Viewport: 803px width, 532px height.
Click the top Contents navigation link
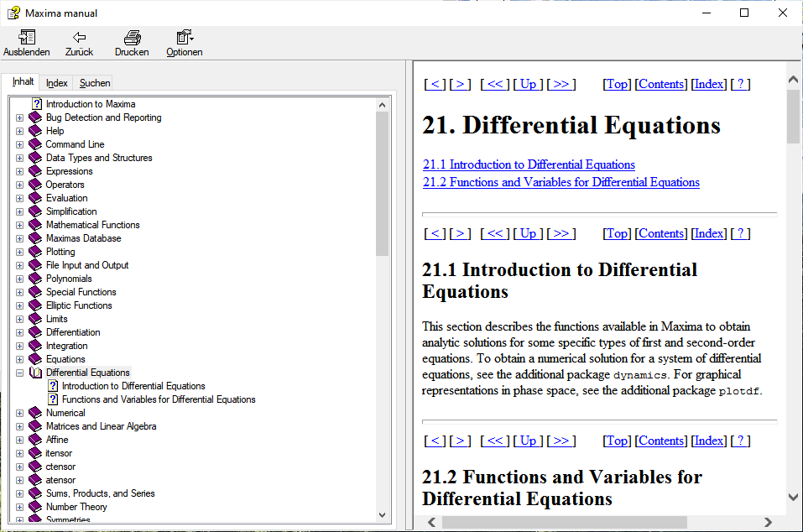coord(661,84)
